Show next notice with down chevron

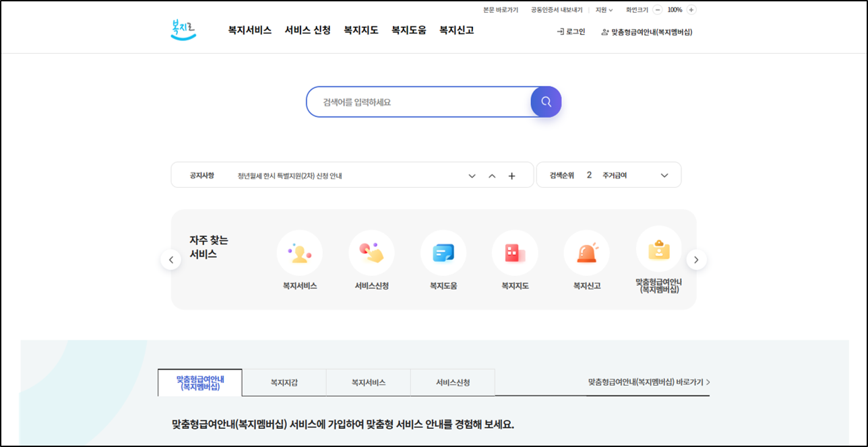pyautogui.click(x=472, y=176)
